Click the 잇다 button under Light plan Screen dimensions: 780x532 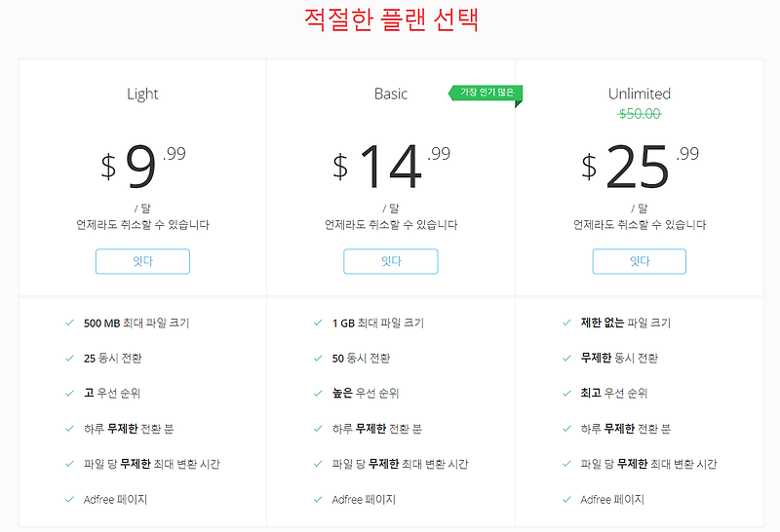[x=142, y=261]
